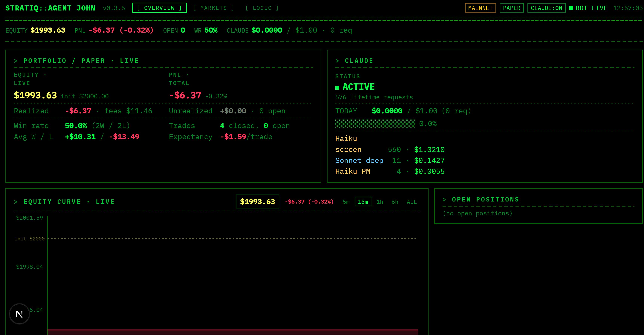Image resolution: width=644 pixels, height=335 pixels.
Task: Click the v0.3.6 version label
Action: [x=114, y=8]
